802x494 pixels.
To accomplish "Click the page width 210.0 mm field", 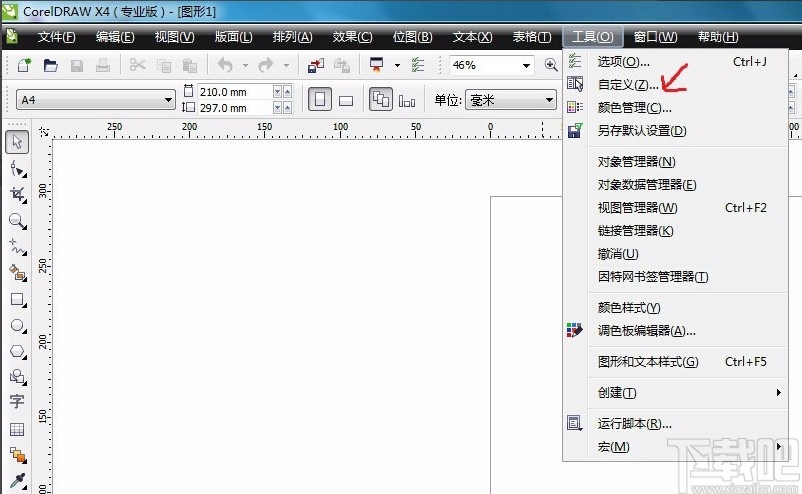I will [x=234, y=92].
